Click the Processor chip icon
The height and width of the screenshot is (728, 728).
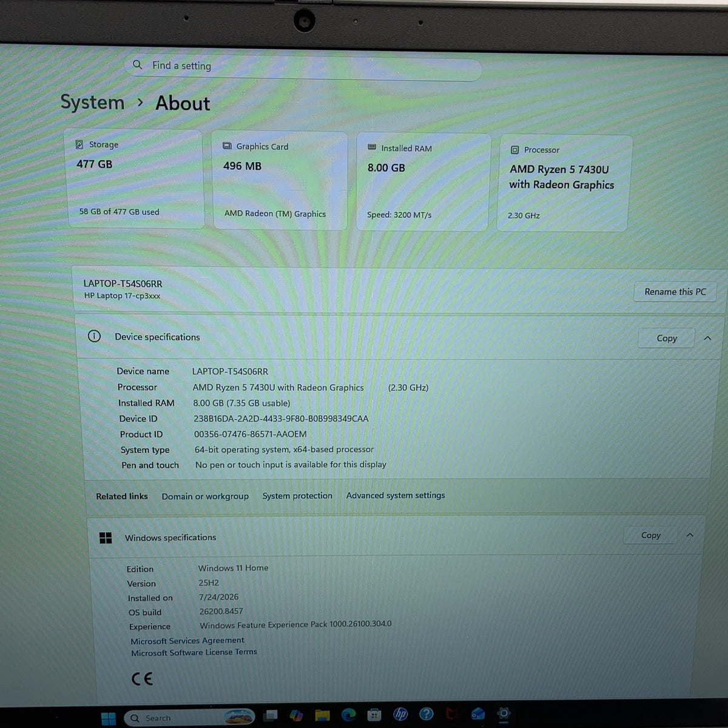pos(514,149)
